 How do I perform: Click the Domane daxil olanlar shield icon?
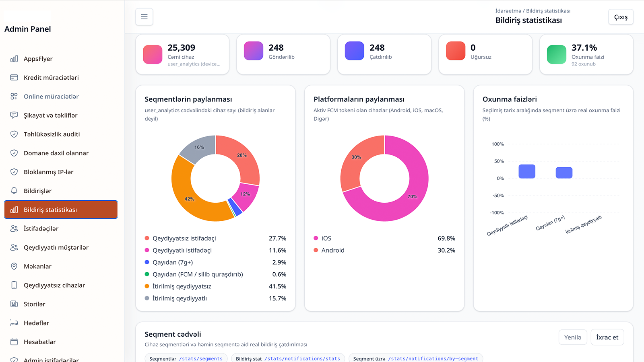pyautogui.click(x=14, y=153)
